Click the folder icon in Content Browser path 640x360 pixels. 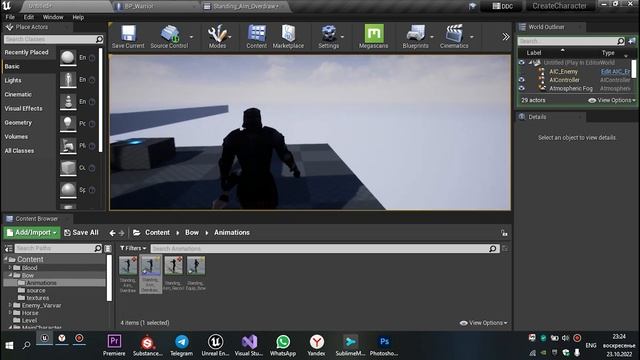(x=137, y=233)
